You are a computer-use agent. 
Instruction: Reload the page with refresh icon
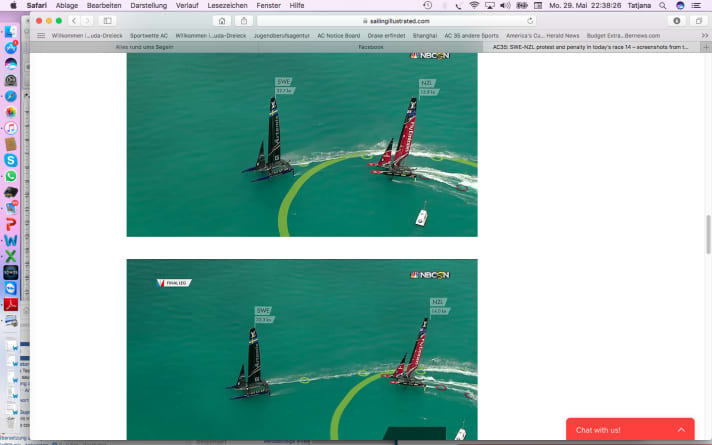[x=529, y=21]
